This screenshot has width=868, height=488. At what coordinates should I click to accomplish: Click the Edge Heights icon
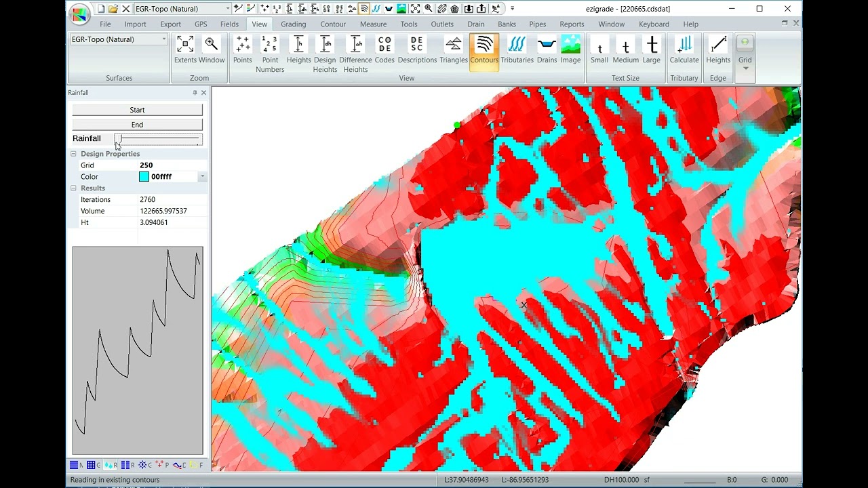[x=718, y=49]
